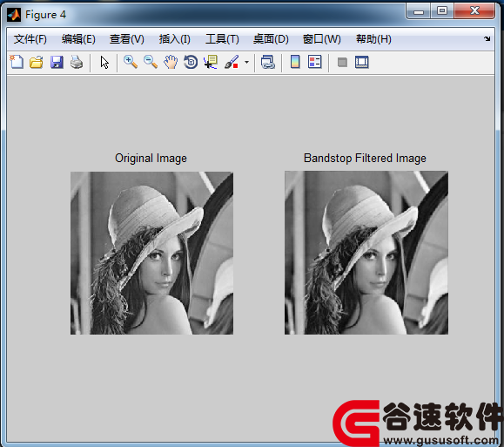Print the figure using the printer icon

pos(77,62)
